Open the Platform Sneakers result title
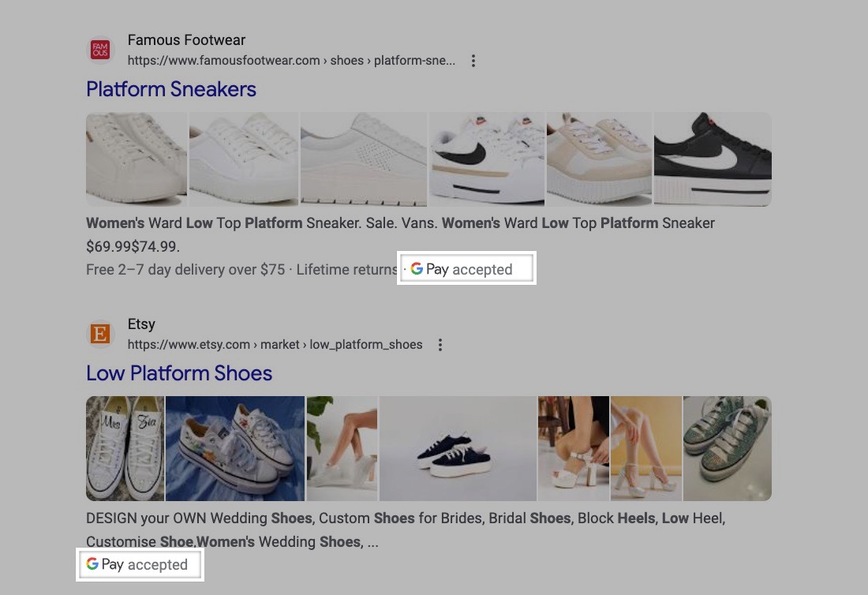Image resolution: width=868 pixels, height=595 pixels. coord(171,89)
